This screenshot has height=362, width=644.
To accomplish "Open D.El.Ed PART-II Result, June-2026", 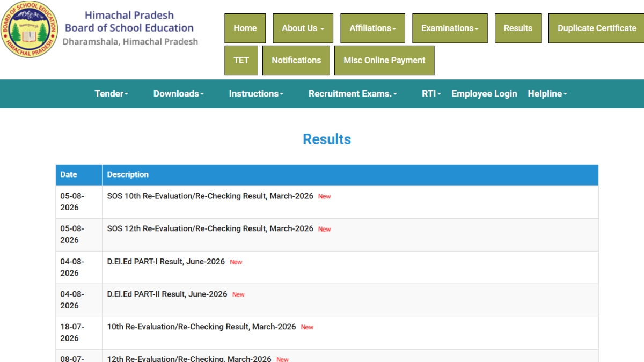I will (x=167, y=294).
